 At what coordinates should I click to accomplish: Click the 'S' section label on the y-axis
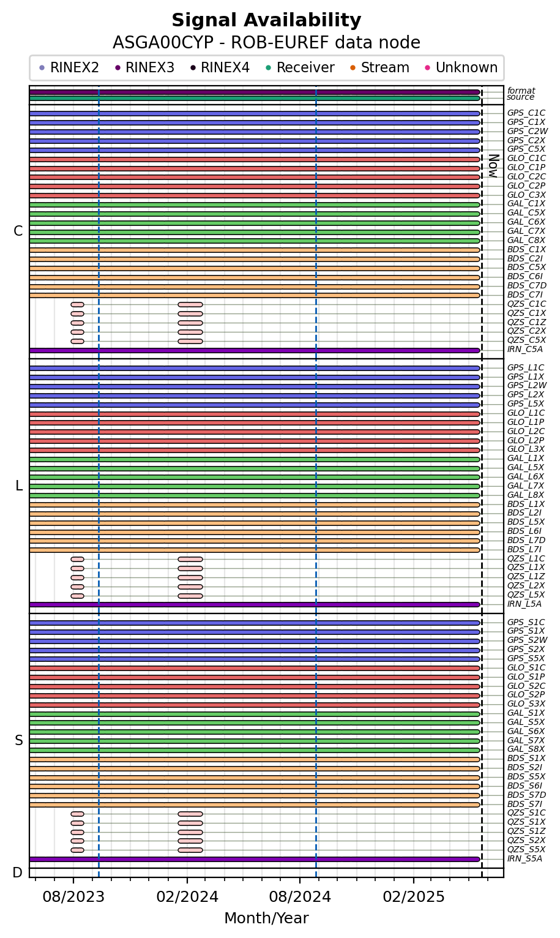[19, 741]
